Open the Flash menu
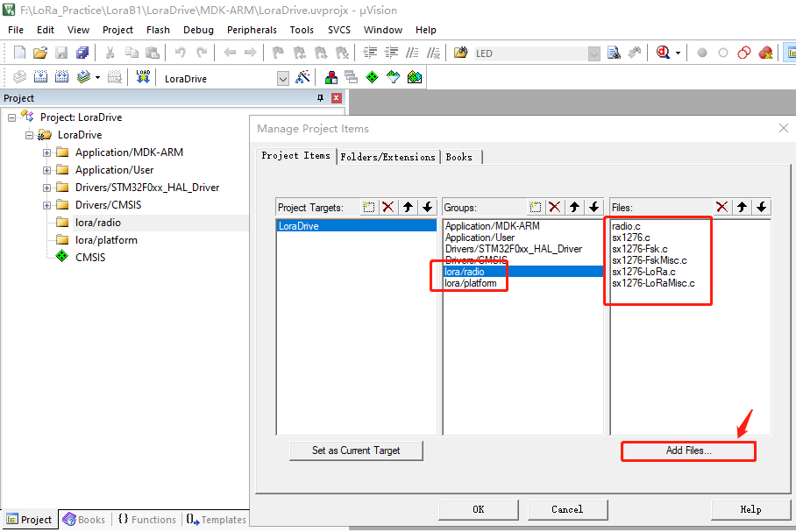The width and height of the screenshot is (796, 532). [158, 30]
